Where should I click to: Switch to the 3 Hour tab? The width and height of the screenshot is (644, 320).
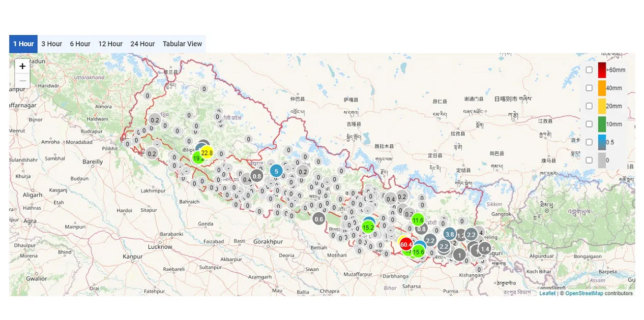(x=52, y=44)
